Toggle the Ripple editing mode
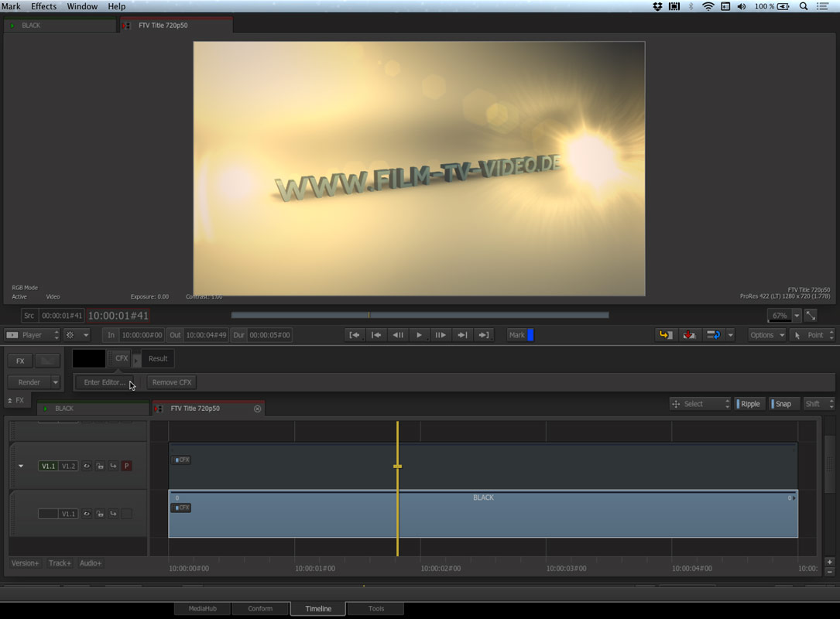The height and width of the screenshot is (619, 840). point(749,404)
